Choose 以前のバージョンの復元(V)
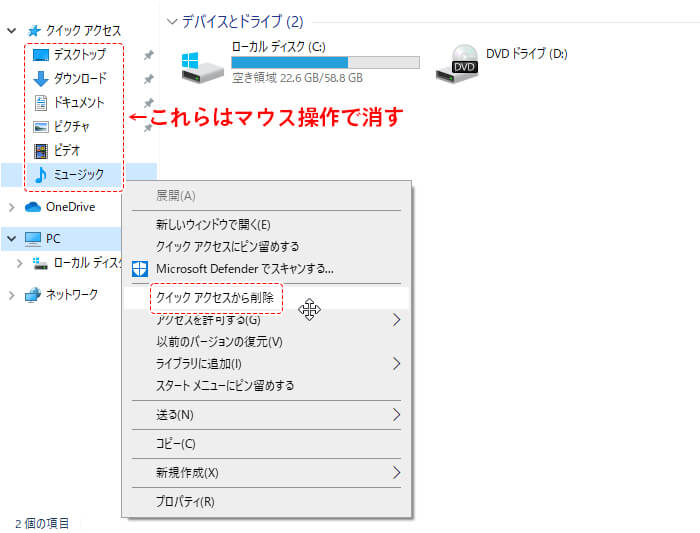The image size is (700, 533). click(x=267, y=341)
